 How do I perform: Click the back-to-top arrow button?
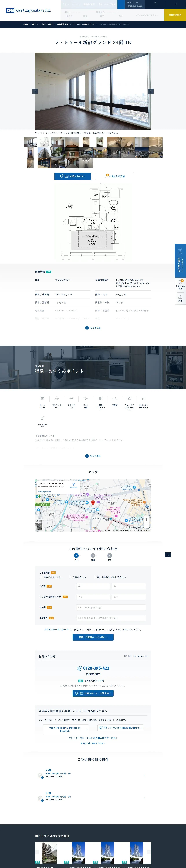click(x=168, y=555)
